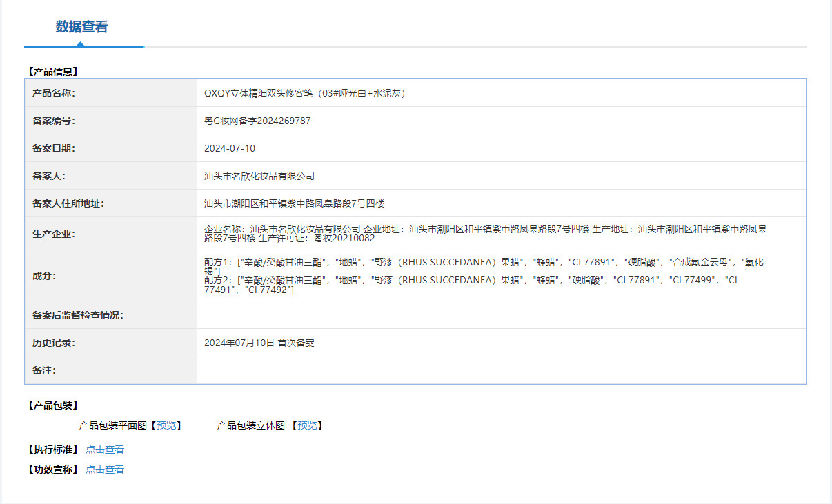Viewport: 832px width, 504px height.
Task: Click the product name value QXQY立体精细双头修容笔
Action: (x=304, y=93)
